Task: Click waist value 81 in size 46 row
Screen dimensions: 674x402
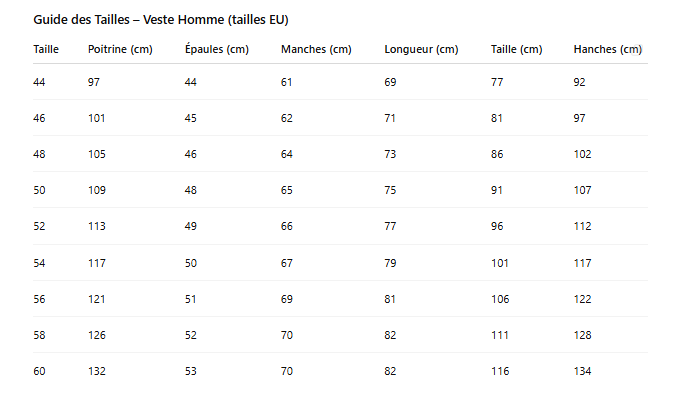Action: tap(497, 118)
